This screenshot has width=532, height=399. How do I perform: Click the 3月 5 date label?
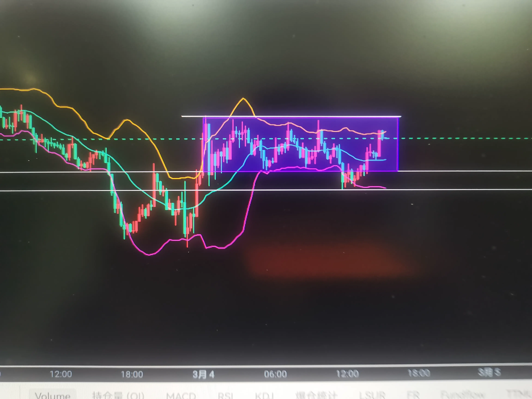click(x=489, y=372)
